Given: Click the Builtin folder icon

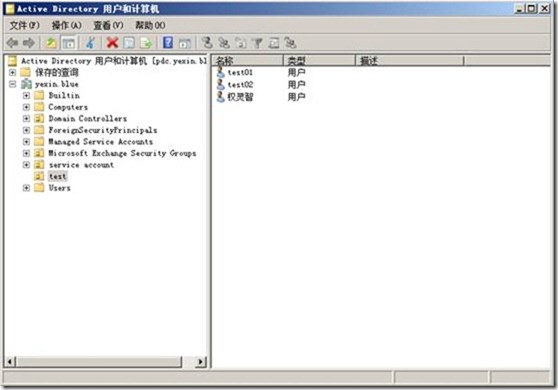Looking at the screenshot, I should (39, 95).
